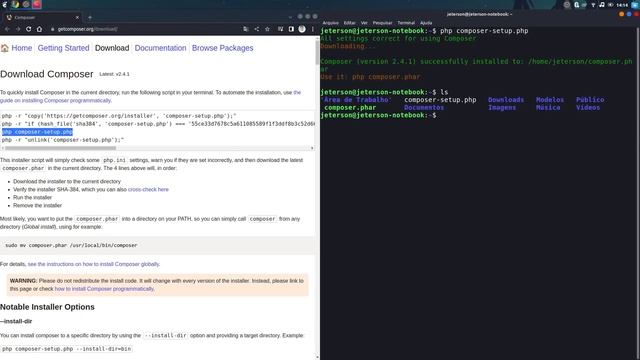The width and height of the screenshot is (640, 360).
Task: Click the house icon next to Home
Action: tap(5, 48)
